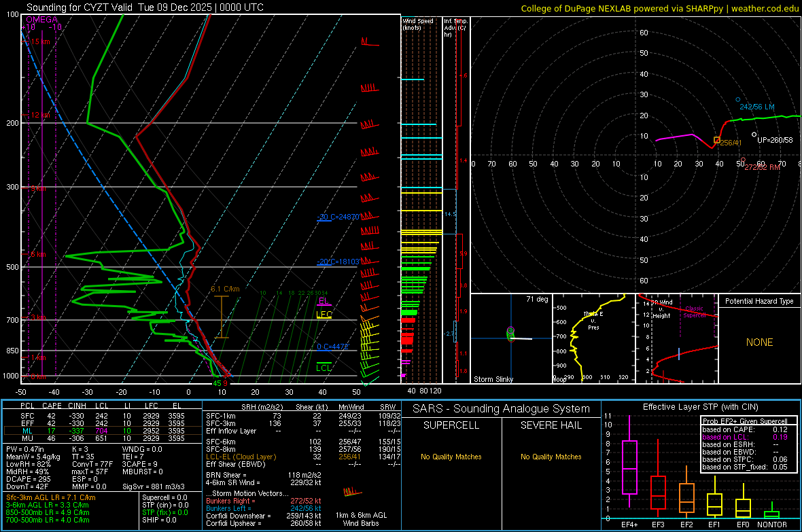Image resolution: width=802 pixels, height=532 pixels.
Task: Click the SHIP = 0.0 value
Action: pyautogui.click(x=159, y=520)
